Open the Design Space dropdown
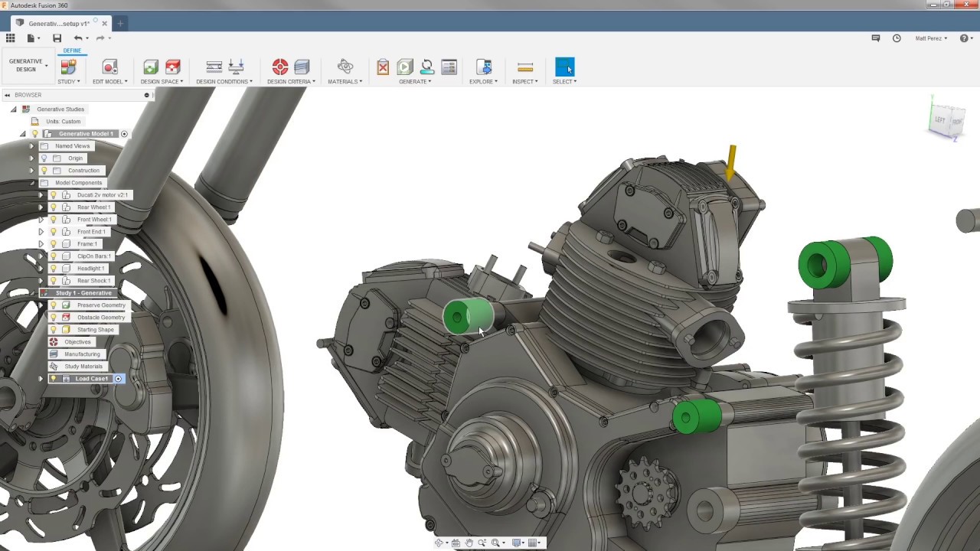980x551 pixels. 162,81
